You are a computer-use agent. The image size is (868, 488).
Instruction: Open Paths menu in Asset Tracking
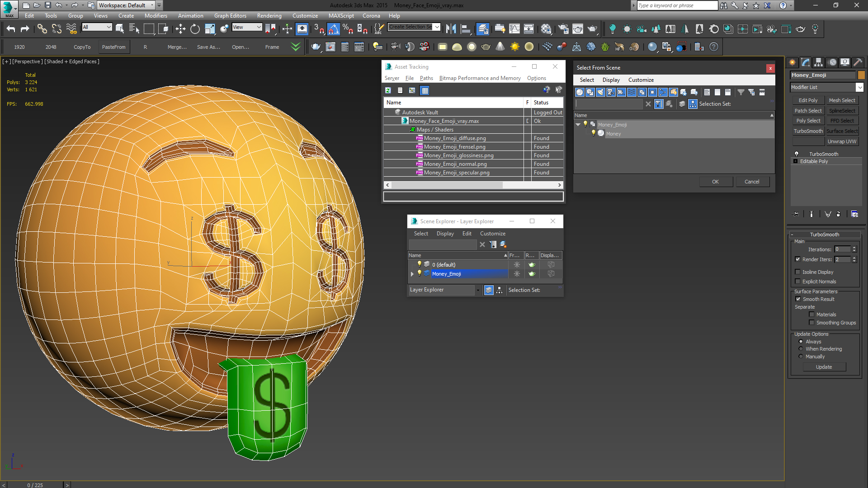(x=426, y=78)
